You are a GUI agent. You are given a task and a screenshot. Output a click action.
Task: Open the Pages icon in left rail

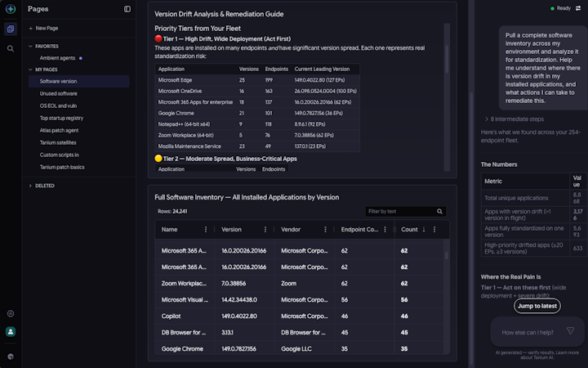point(11,29)
